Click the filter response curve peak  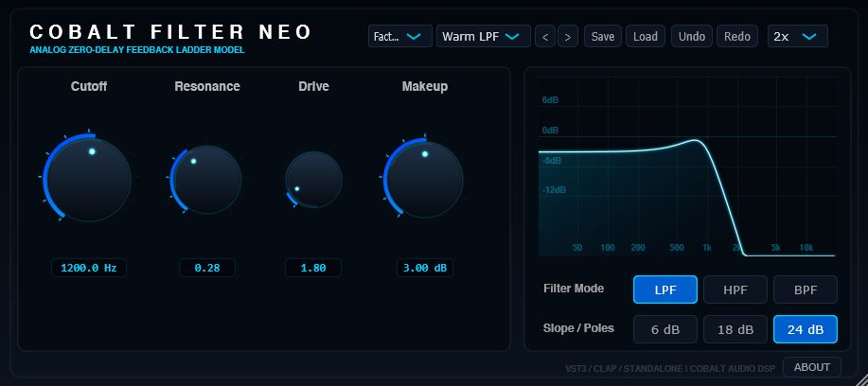point(695,140)
